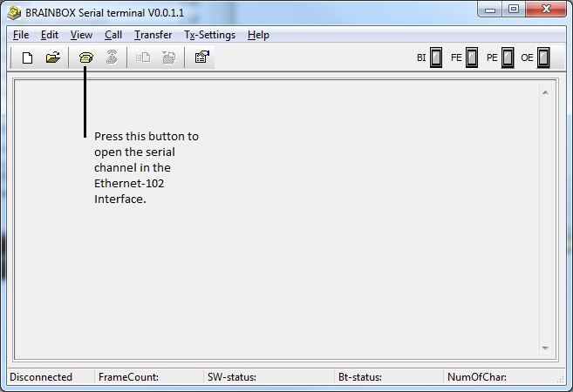
Task: Open the Transfer menu
Action: click(x=153, y=35)
